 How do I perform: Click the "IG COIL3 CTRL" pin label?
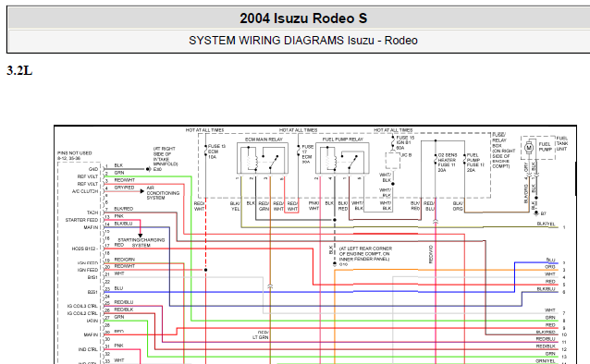82,306
